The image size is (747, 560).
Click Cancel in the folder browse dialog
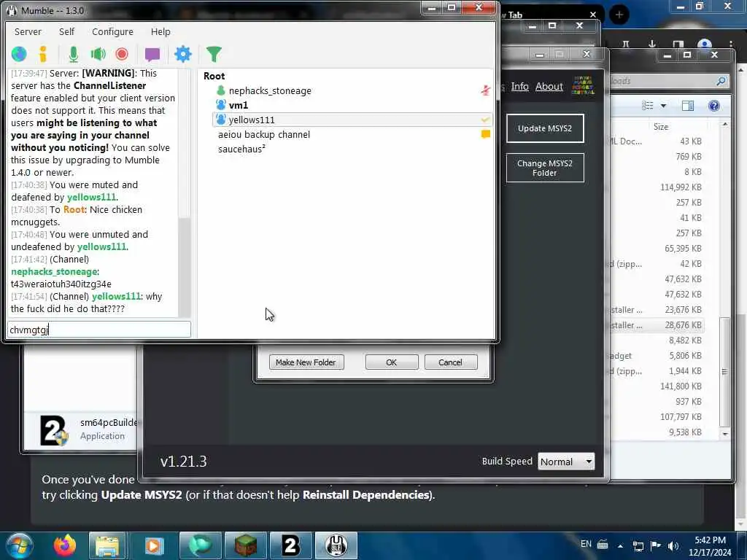(450, 362)
